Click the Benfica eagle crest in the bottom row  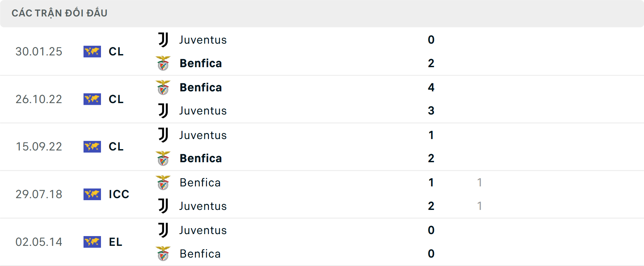click(x=164, y=254)
